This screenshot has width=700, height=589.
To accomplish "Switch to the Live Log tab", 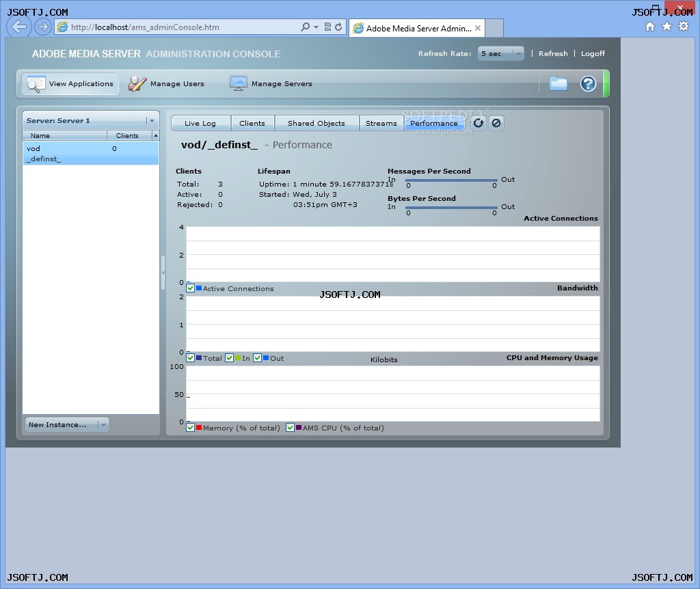I will [200, 123].
